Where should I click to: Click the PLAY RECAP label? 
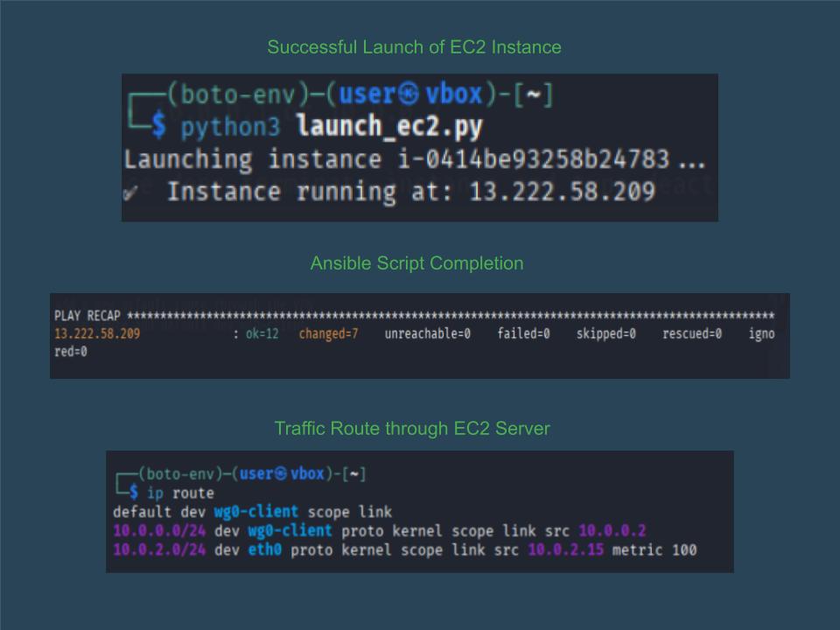point(87,315)
